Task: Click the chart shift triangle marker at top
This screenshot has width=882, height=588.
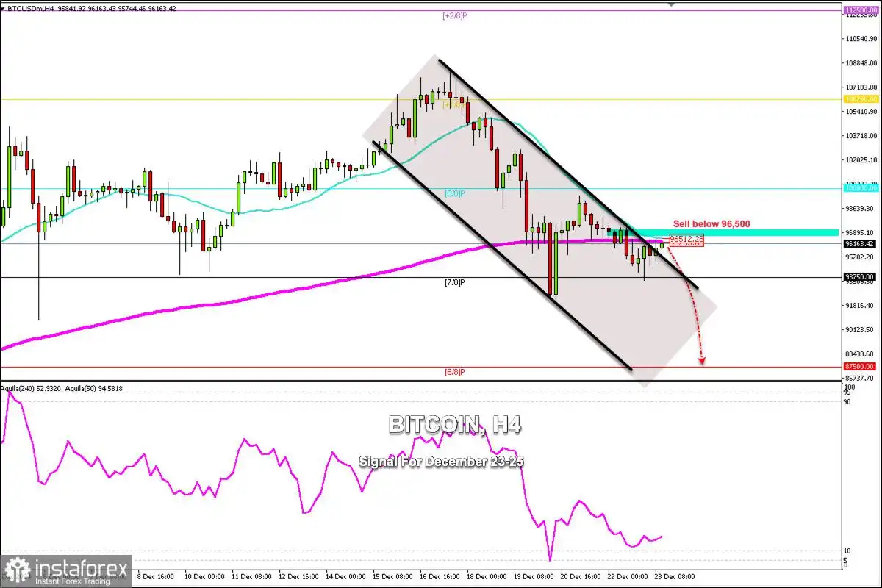Action: click(670, 3)
